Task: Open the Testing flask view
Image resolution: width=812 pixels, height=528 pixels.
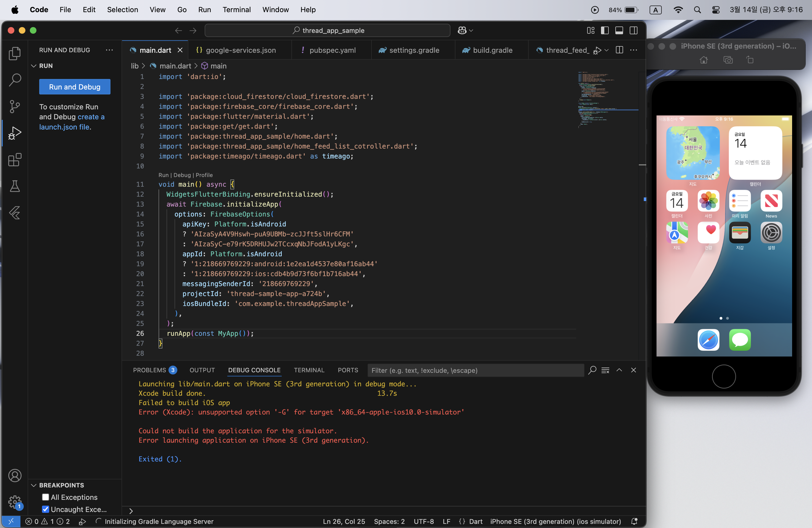Action: [15, 186]
